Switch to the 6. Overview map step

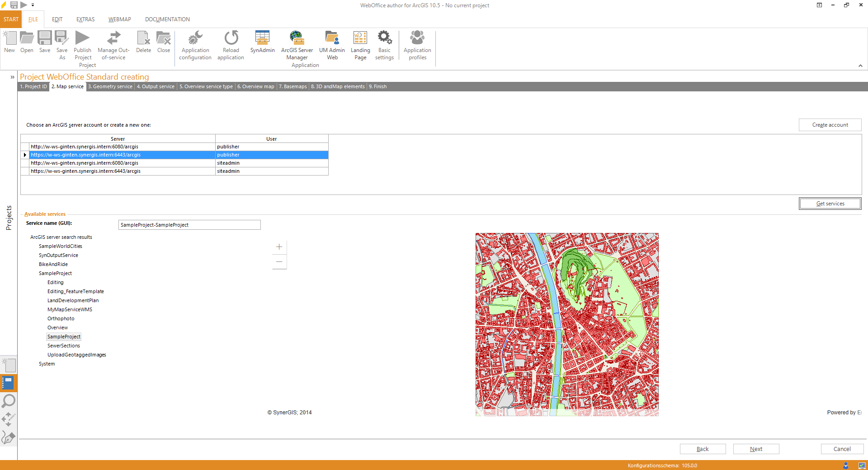tap(255, 86)
